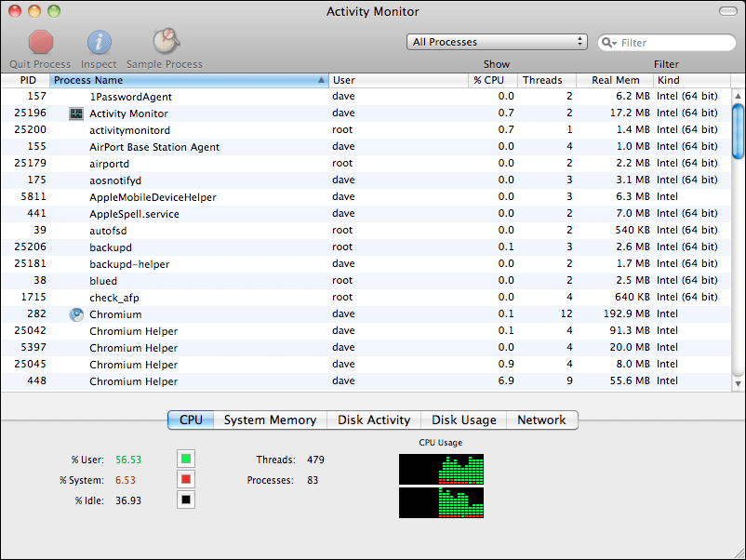Select the Chromium app icon in list
This screenshot has height=560, width=746.
[76, 314]
